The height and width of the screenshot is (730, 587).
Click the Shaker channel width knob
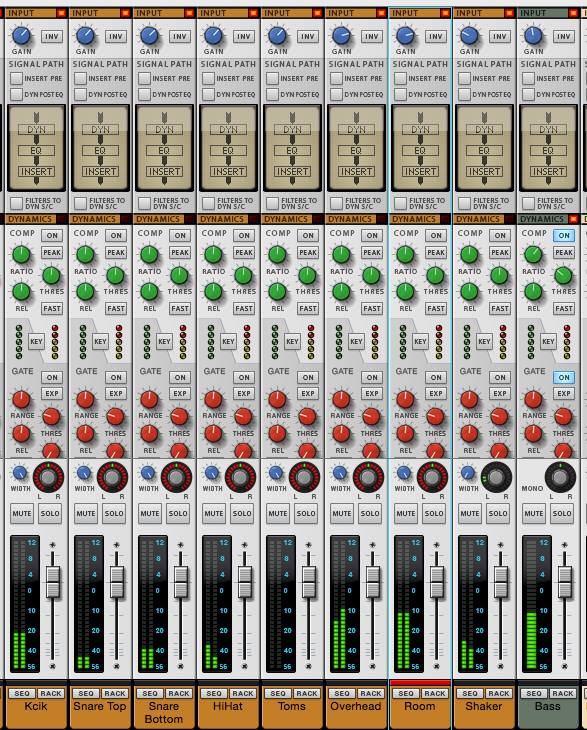pyautogui.click(x=468, y=473)
